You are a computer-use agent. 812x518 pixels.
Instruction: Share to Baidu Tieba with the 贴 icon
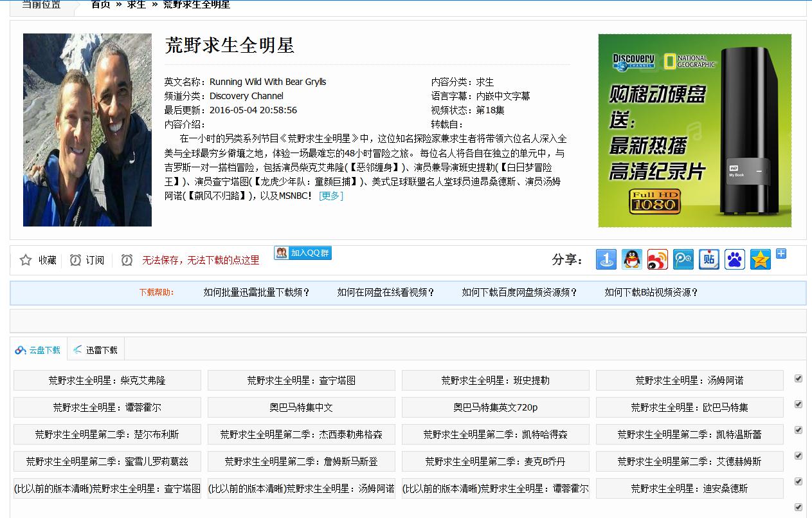coord(708,259)
